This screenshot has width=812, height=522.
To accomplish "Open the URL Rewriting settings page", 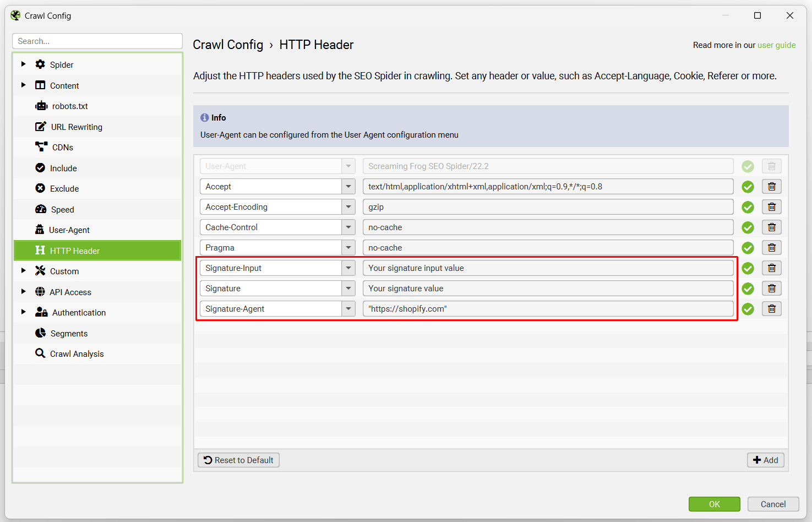I will 77,127.
